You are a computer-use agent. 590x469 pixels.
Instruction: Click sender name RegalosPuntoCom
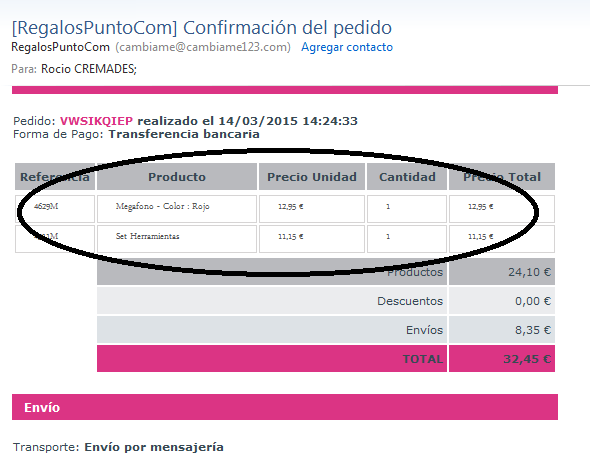click(60, 47)
